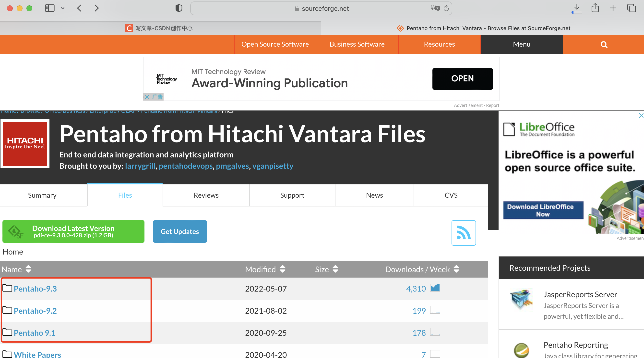Switch to the Reviews tab
644x358 pixels.
coord(206,195)
